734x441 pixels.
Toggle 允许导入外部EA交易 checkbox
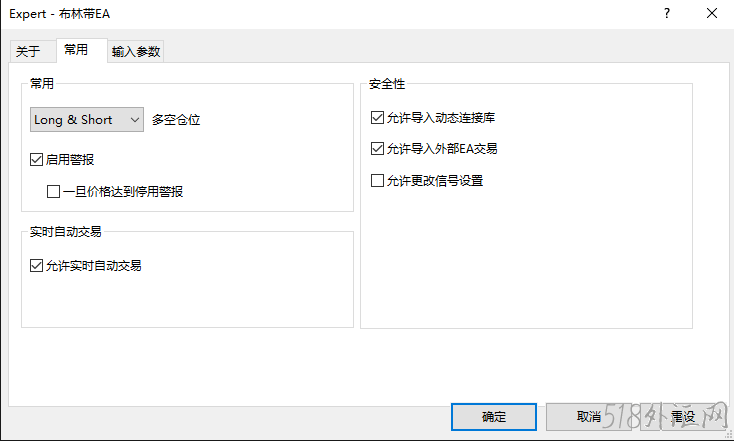coord(377,149)
